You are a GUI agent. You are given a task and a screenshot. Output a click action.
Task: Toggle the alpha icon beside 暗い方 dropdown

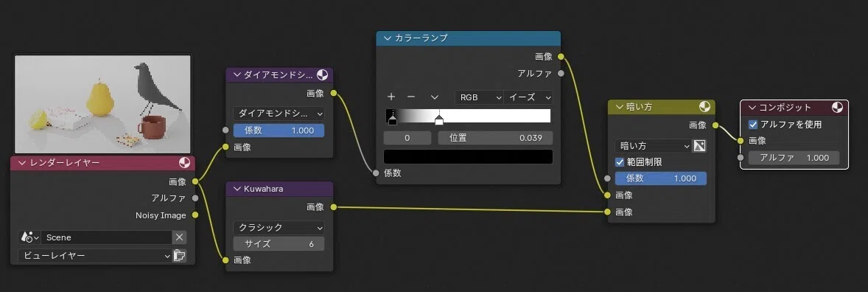pyautogui.click(x=700, y=146)
